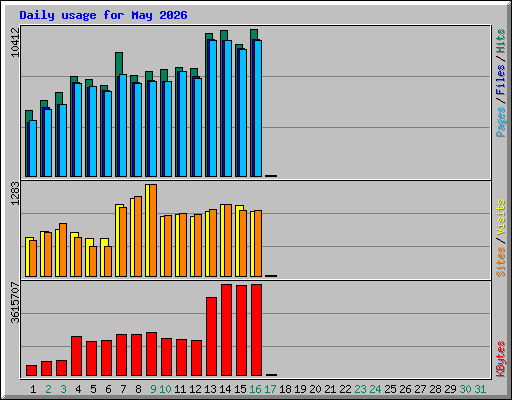Click the orange Sites bar for day 9

coord(153,230)
